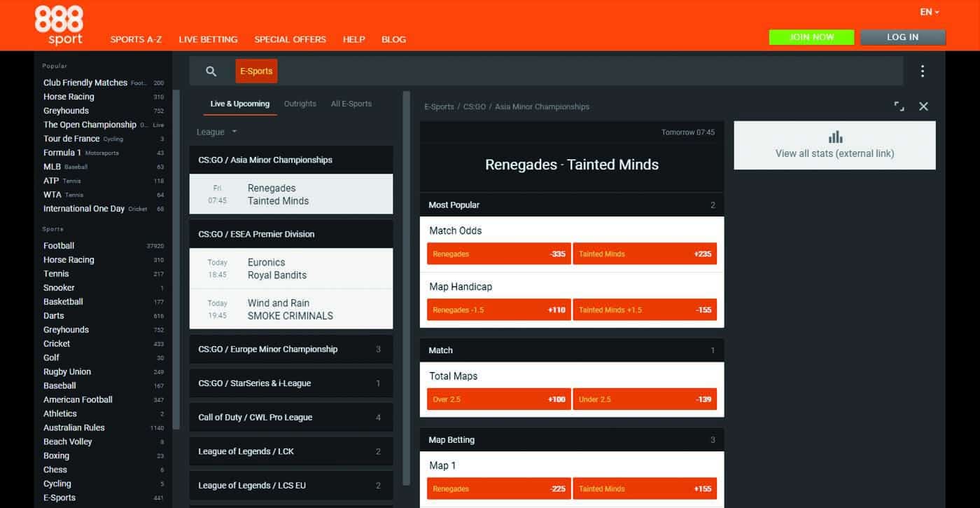
Task: Open the search magnifier icon
Action: (x=211, y=71)
